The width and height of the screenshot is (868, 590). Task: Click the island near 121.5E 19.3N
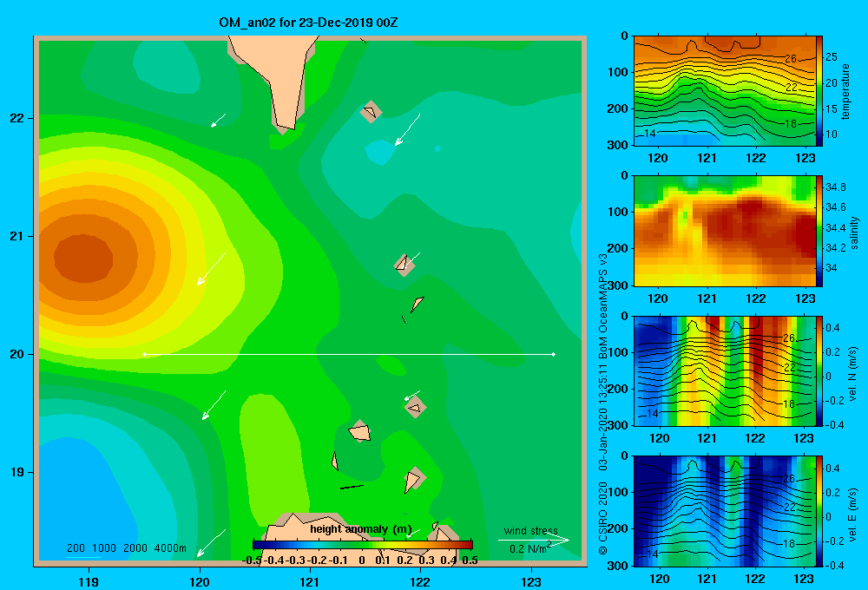click(360, 431)
